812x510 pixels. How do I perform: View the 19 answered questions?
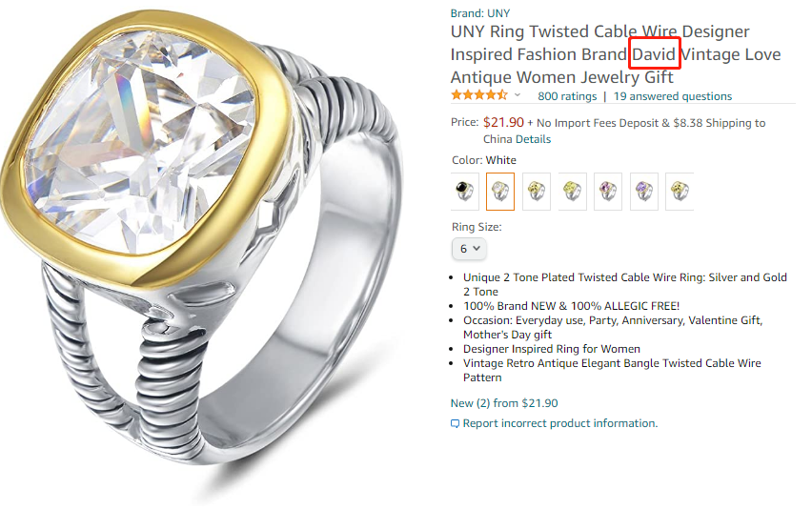(x=673, y=96)
